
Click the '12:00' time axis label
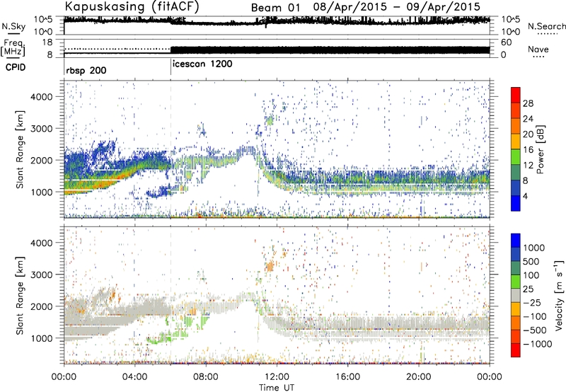277,377
